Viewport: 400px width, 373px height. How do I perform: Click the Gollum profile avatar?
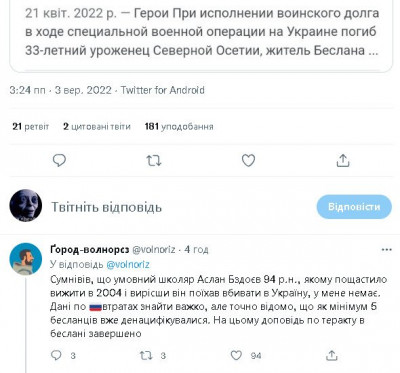[x=26, y=205]
